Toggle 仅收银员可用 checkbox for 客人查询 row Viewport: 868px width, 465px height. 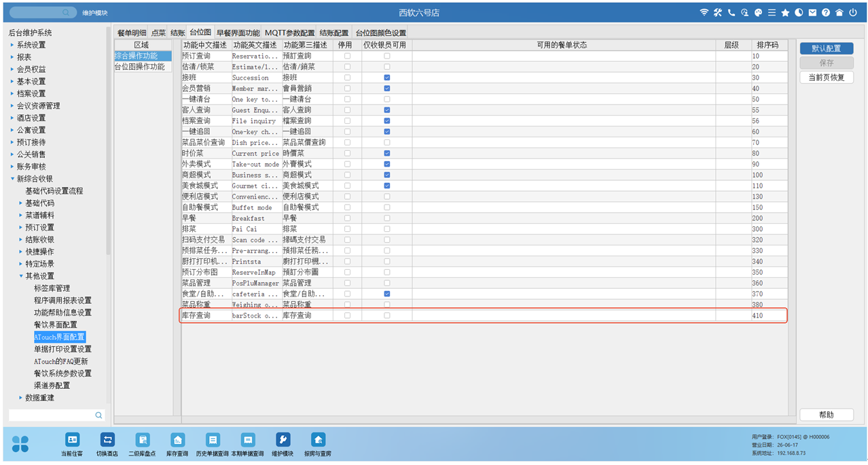(387, 110)
